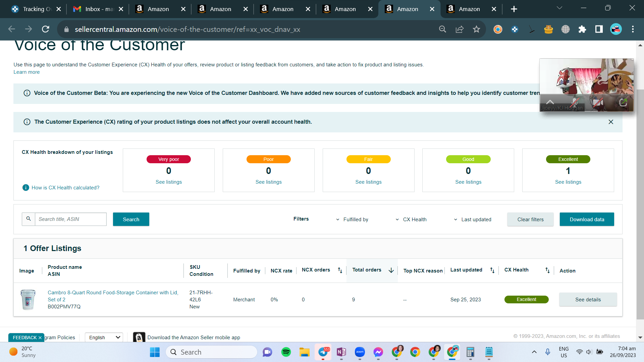See listings under Good
The image size is (644, 362).
(468, 182)
